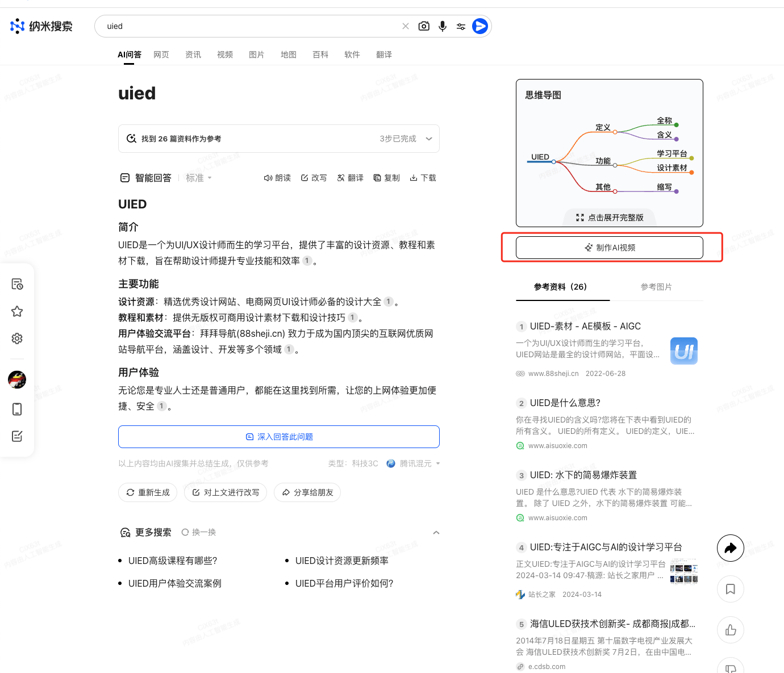The height and width of the screenshot is (673, 784).
Task: Switch to the 百科 tab
Action: click(320, 55)
